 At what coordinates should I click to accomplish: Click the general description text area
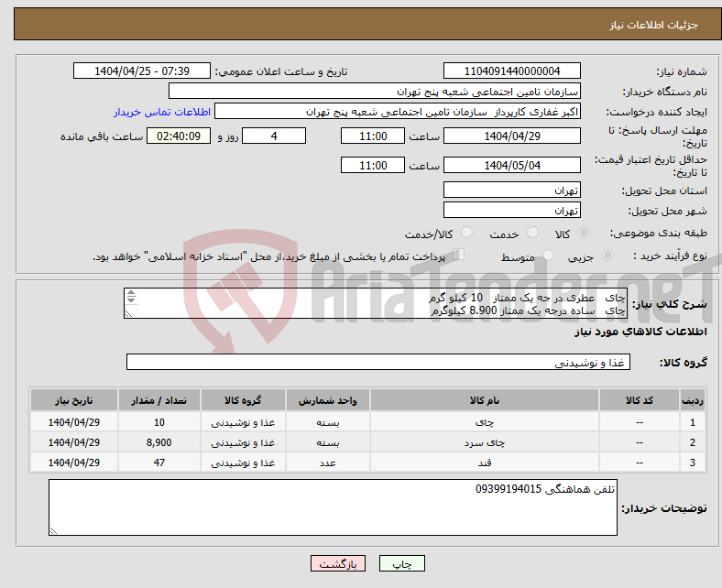pyautogui.click(x=376, y=303)
